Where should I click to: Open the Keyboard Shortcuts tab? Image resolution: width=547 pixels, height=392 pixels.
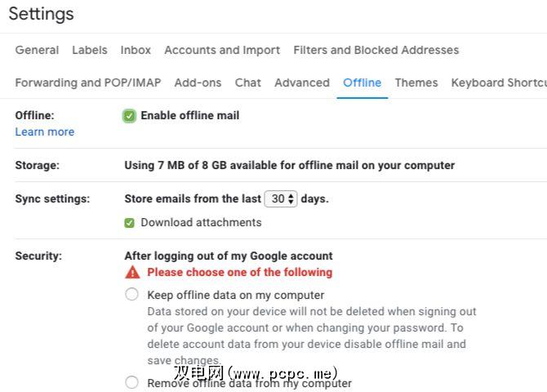point(498,82)
